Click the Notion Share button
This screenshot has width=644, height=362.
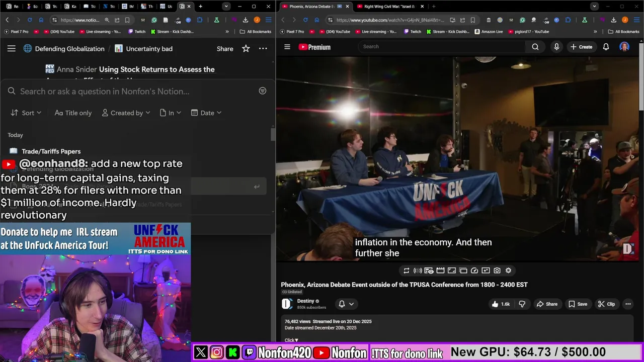click(225, 49)
